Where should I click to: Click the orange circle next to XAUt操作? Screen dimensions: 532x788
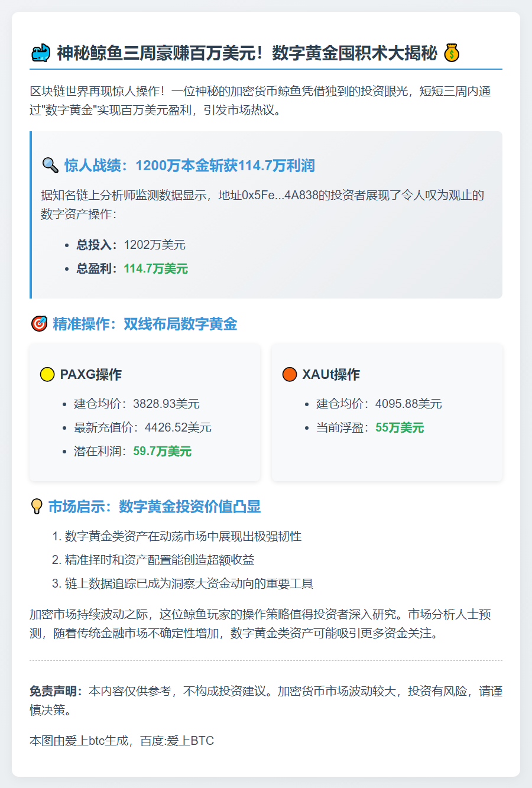coord(290,374)
